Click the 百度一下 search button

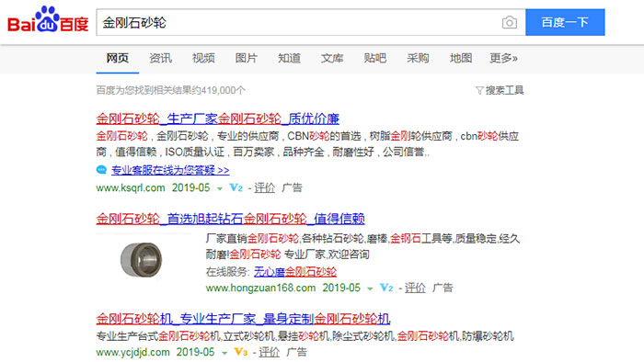[565, 22]
